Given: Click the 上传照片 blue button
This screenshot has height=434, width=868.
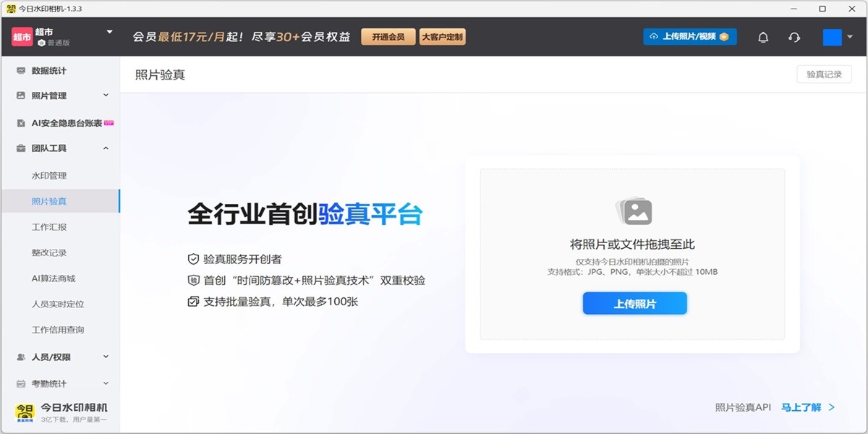Looking at the screenshot, I should [634, 303].
